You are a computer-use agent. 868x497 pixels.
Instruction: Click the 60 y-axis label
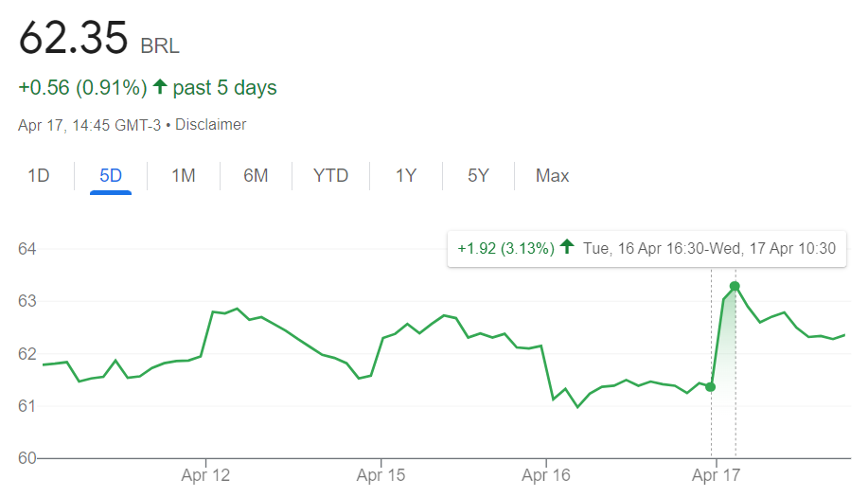[27, 458]
